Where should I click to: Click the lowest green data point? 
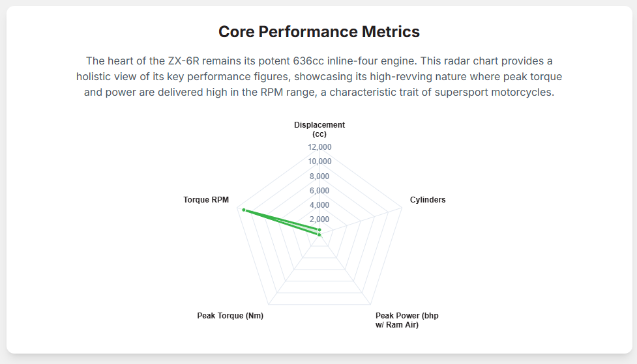pos(319,235)
